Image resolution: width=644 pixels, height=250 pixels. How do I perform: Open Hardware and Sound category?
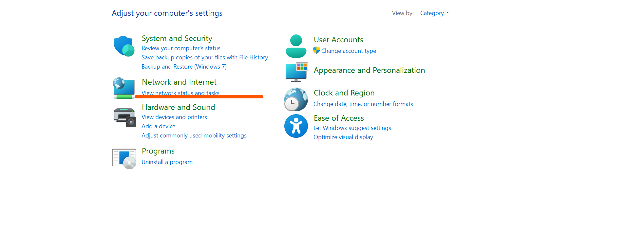pos(179,107)
